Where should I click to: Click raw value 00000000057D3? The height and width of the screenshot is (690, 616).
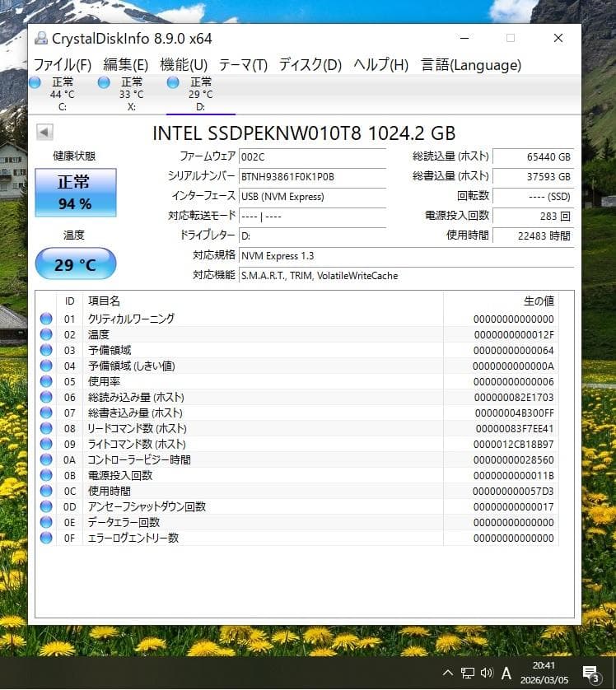[513, 491]
